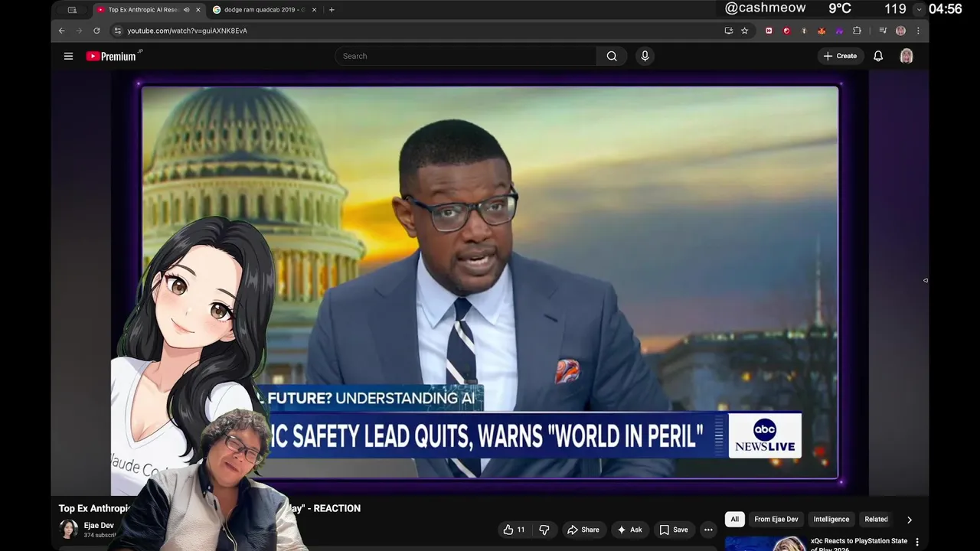Bookmark this page with star icon
Image resolution: width=980 pixels, height=551 pixels.
click(744, 31)
